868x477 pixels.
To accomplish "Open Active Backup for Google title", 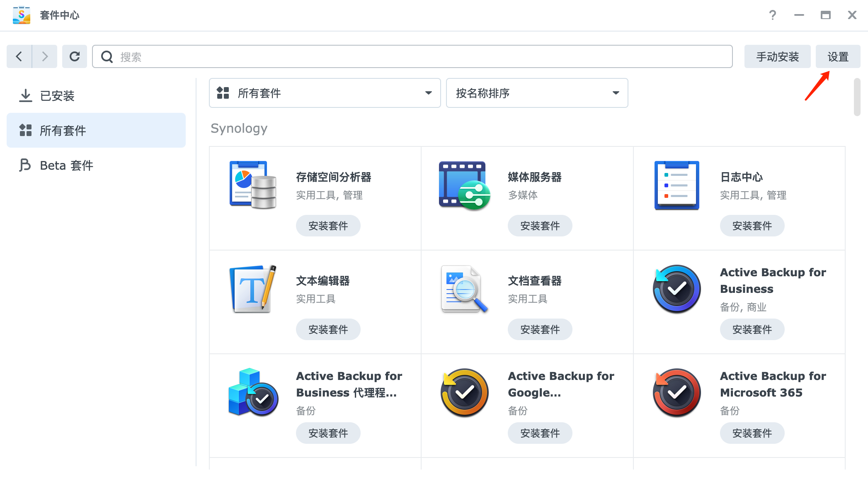I will click(x=561, y=384).
